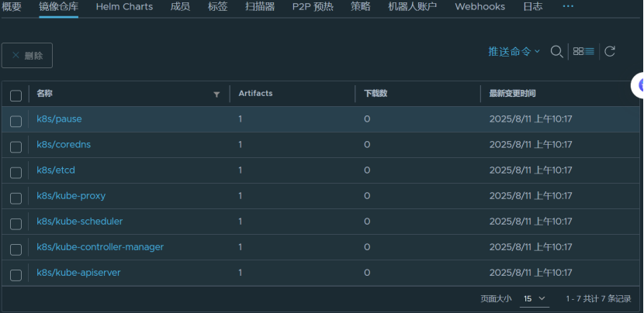Open the k8s/etcd repository link
644x313 pixels.
pos(56,170)
